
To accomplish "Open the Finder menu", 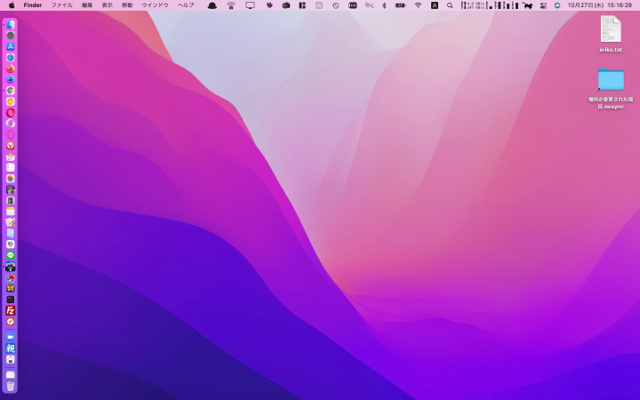I will [33, 5].
